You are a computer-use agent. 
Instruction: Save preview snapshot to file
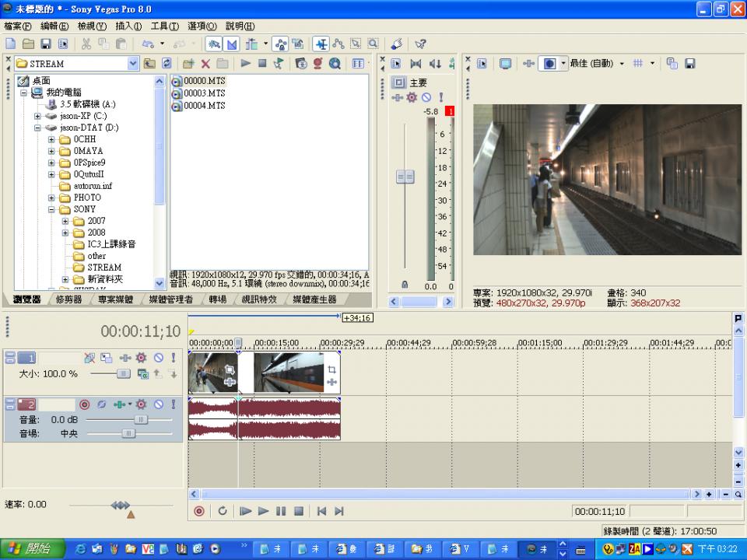[689, 64]
